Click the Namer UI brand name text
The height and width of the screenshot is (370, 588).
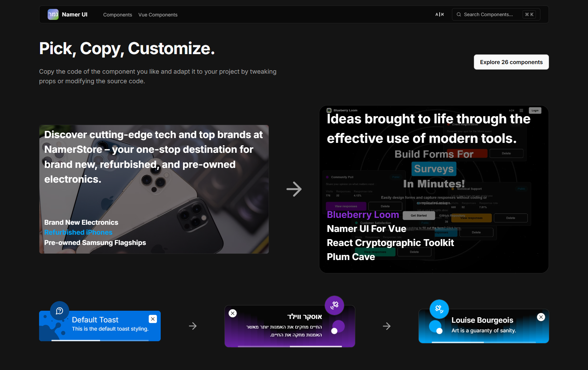point(75,14)
